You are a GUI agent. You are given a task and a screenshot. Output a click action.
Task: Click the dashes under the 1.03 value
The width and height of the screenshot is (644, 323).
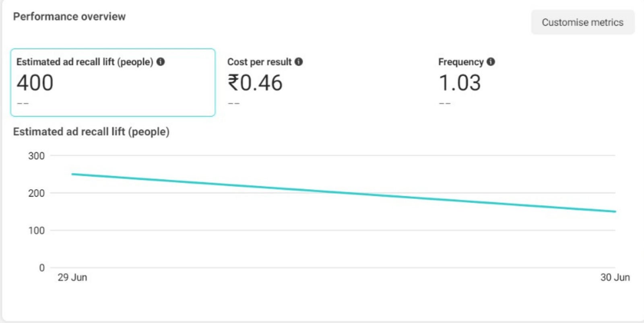pyautogui.click(x=445, y=104)
